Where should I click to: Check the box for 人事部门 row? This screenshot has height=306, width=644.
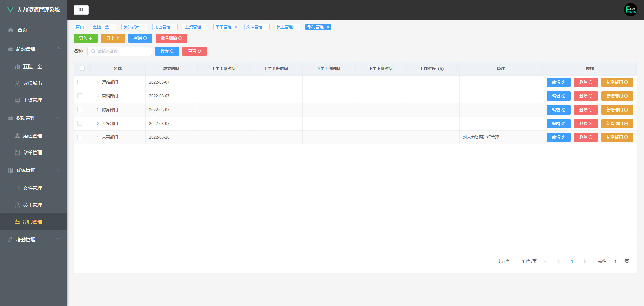[x=80, y=137]
